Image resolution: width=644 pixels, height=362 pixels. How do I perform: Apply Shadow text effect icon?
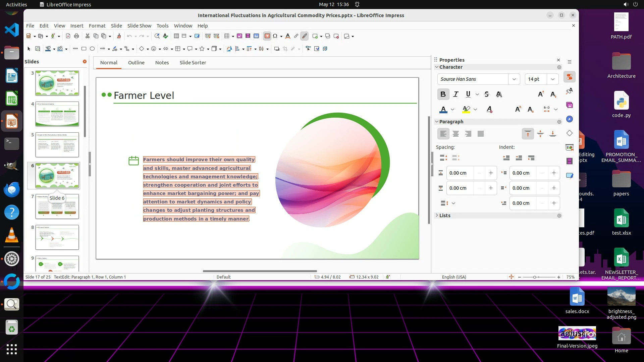[499, 94]
